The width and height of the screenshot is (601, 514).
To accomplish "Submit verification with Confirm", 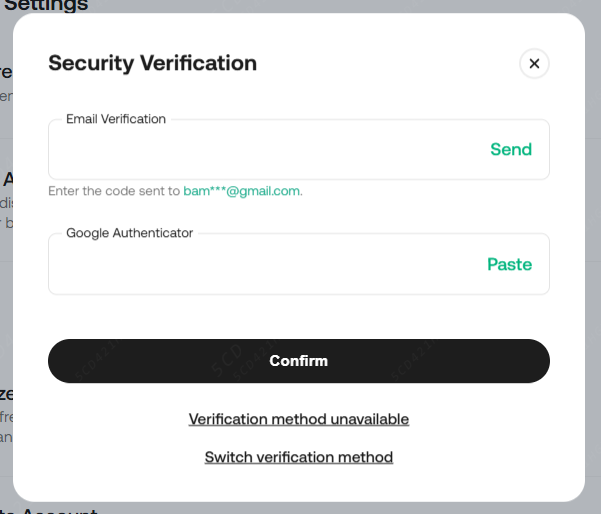I will click(299, 361).
